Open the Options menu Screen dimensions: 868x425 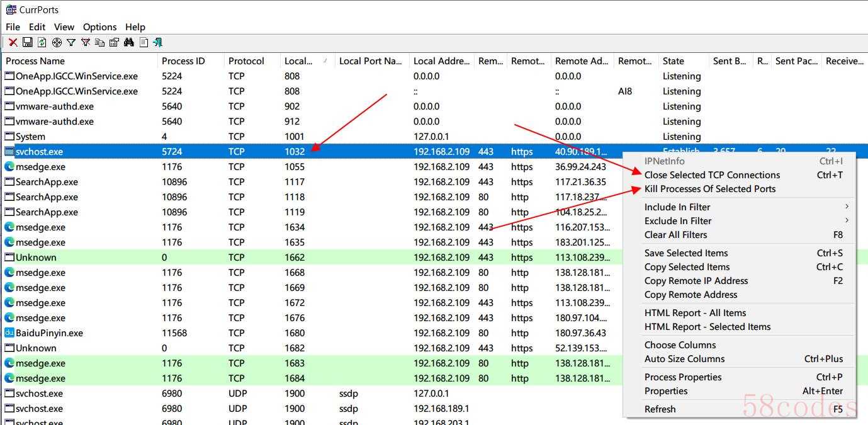100,27
